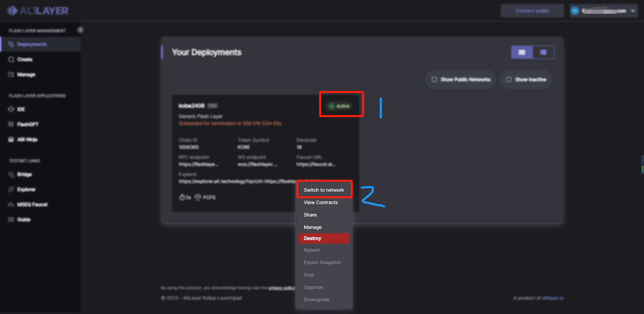This screenshot has height=314, width=644.
Task: Collapse the sidebar with the arrow icon
Action: tap(80, 30)
